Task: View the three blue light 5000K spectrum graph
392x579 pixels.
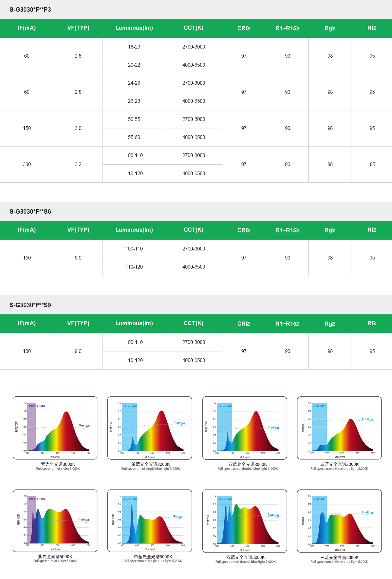Action: (339, 521)
